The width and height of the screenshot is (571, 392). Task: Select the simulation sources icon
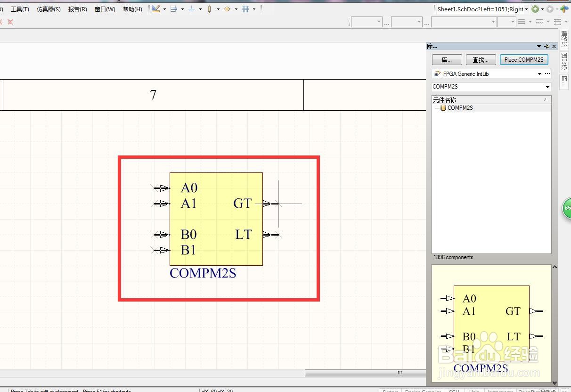pyautogui.click(x=228, y=9)
